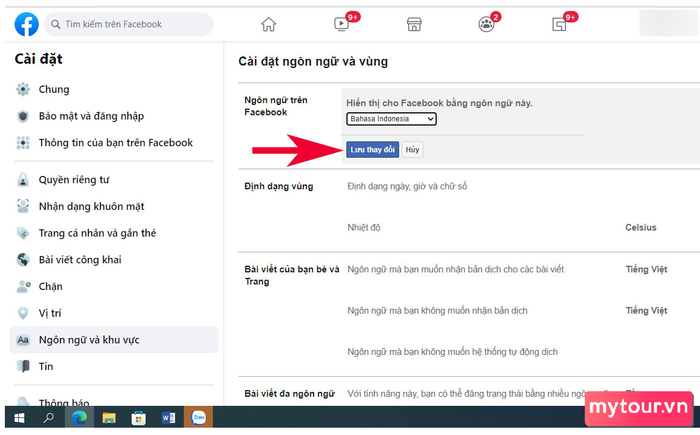Open the Bahasa Indonesia language dropdown
700x435 pixels.
[x=391, y=119]
